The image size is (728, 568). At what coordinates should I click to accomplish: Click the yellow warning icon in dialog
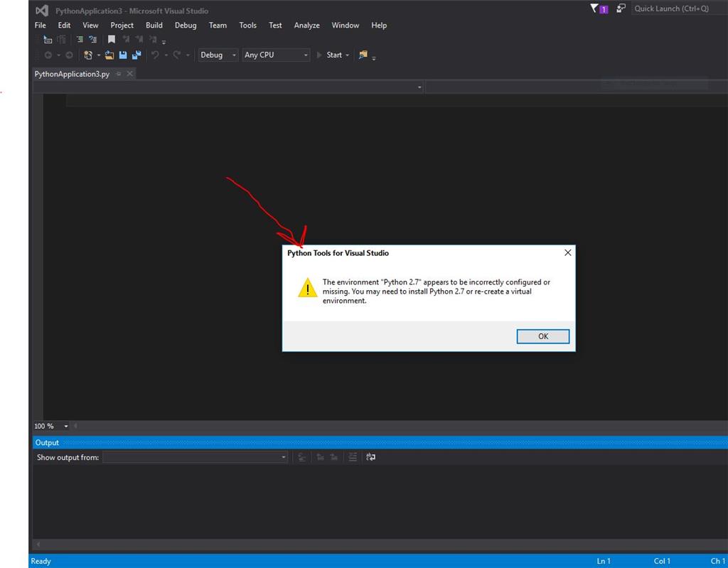[x=307, y=287]
